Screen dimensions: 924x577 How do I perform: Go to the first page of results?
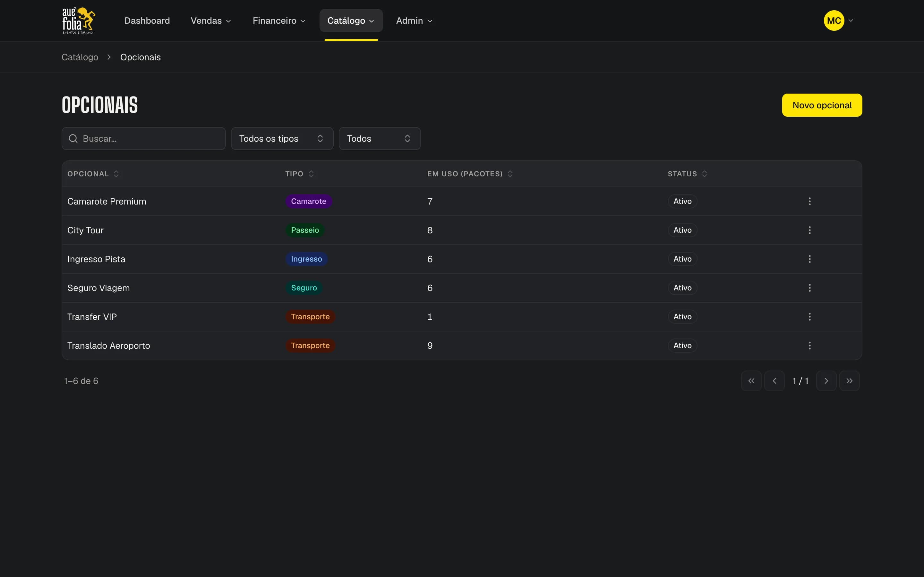[751, 381]
